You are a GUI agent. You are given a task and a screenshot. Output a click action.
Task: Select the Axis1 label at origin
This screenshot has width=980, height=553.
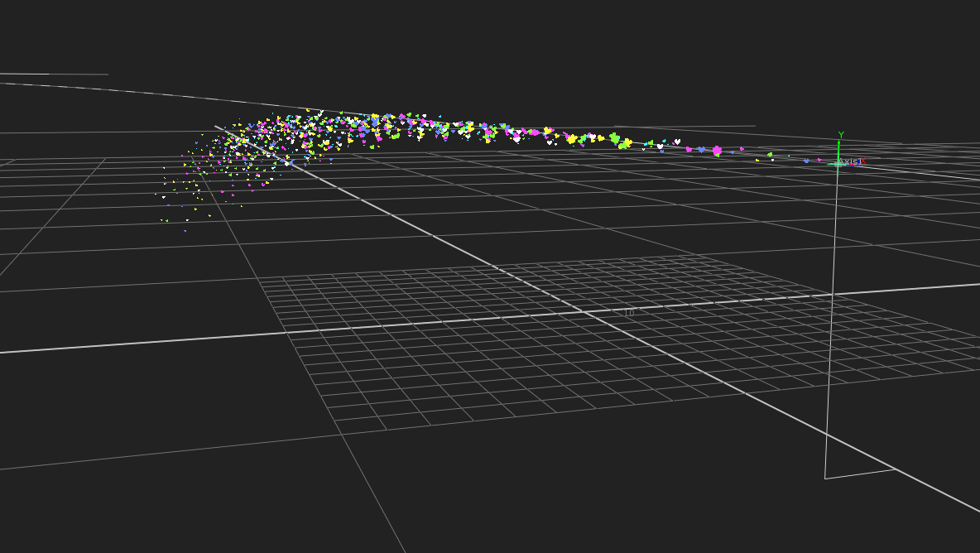coord(848,161)
